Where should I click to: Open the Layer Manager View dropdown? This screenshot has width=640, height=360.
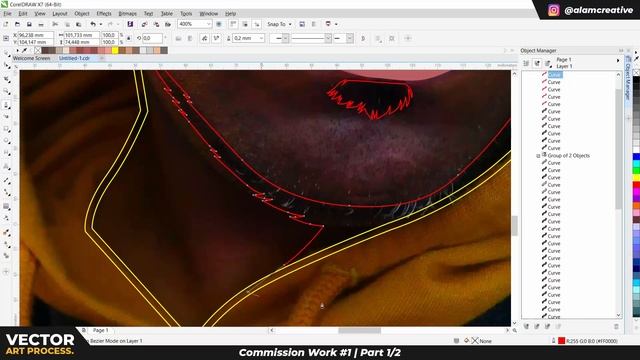click(x=548, y=63)
